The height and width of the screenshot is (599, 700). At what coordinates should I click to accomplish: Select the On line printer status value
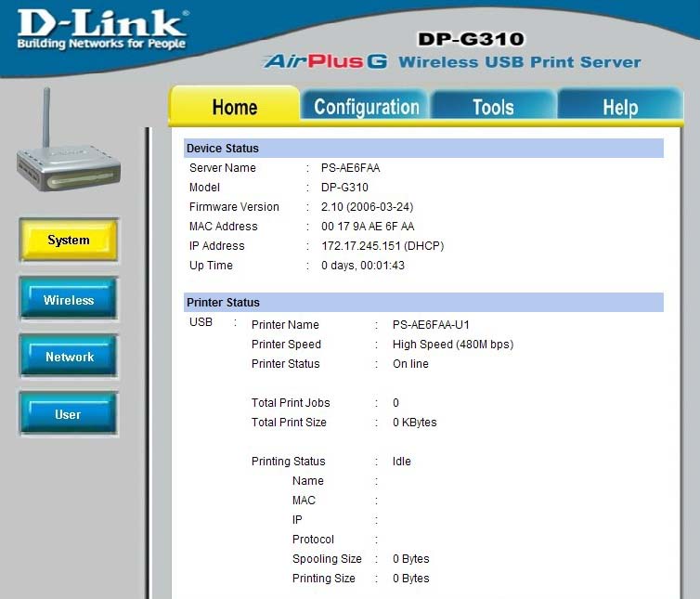click(x=410, y=364)
